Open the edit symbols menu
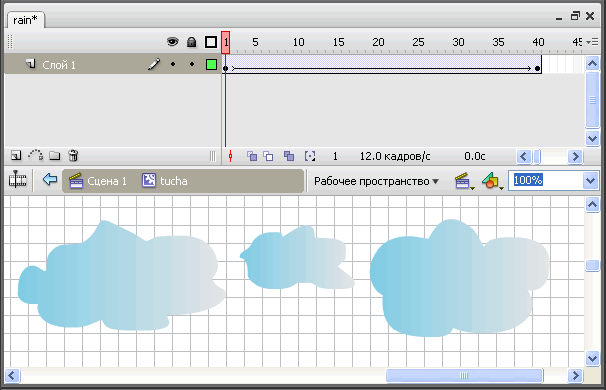The width and height of the screenshot is (606, 390). (x=492, y=181)
